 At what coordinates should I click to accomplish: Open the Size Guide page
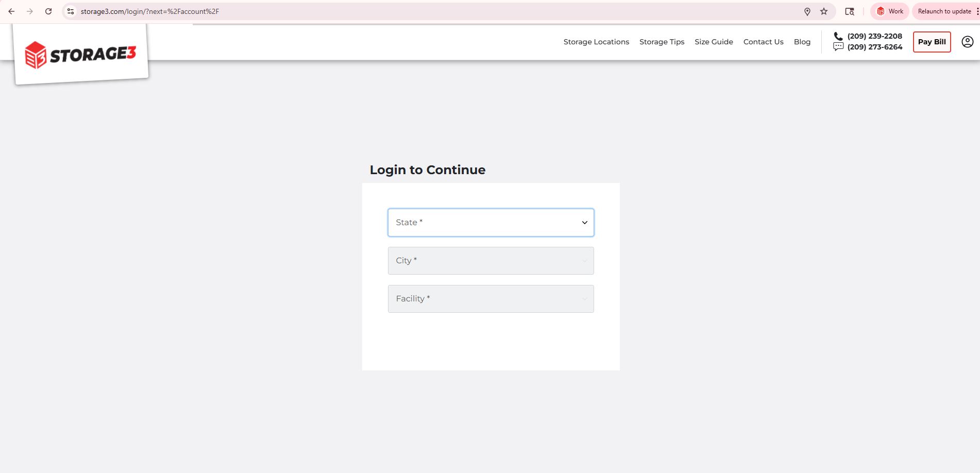tap(714, 42)
